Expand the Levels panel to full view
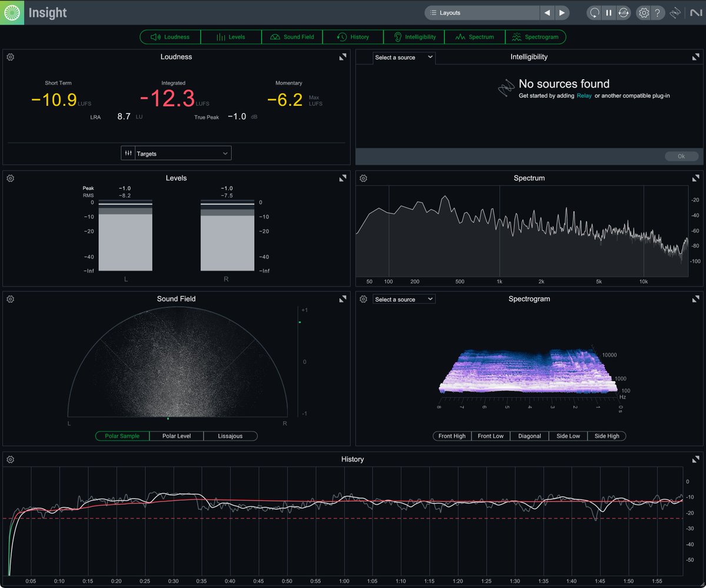 point(342,178)
